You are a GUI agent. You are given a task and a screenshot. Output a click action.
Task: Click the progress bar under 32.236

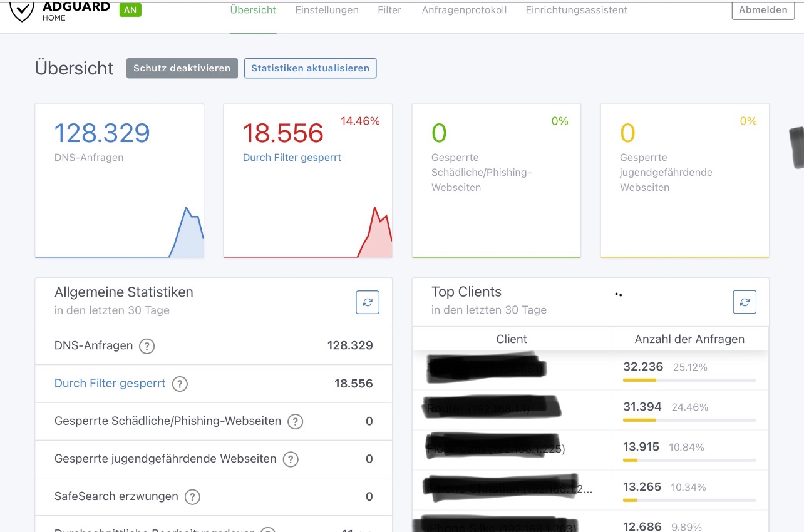click(x=689, y=380)
